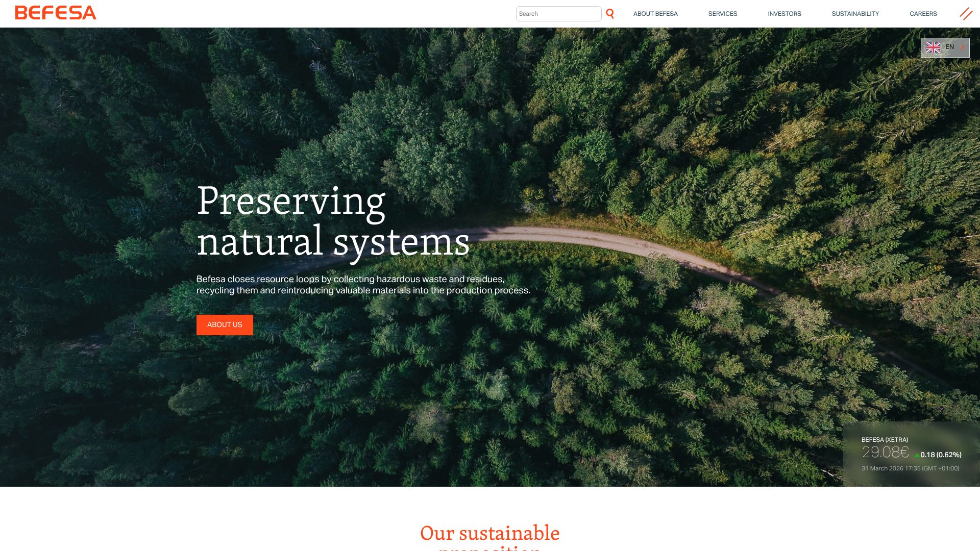Go to the Careers page
980x551 pixels.
923,14
